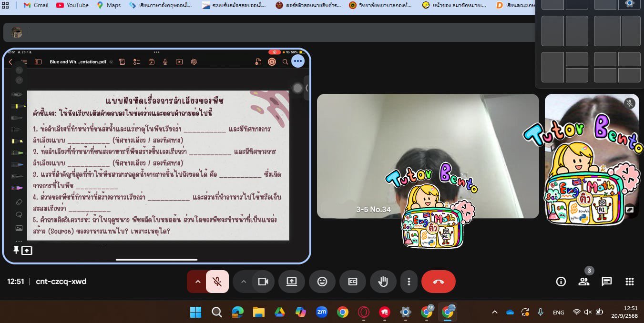Leave the call with red hang-up button
Screen dimensions: 644x323
tap(438, 282)
